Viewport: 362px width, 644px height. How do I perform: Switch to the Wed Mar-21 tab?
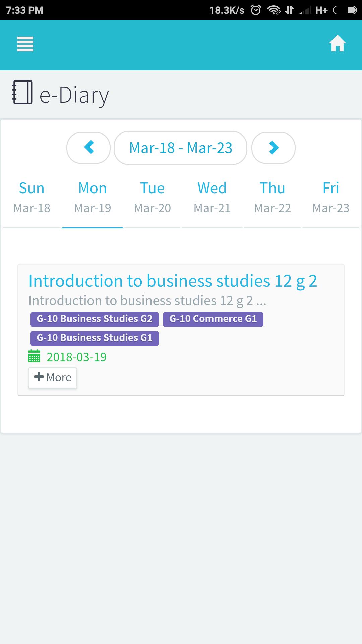tap(212, 198)
